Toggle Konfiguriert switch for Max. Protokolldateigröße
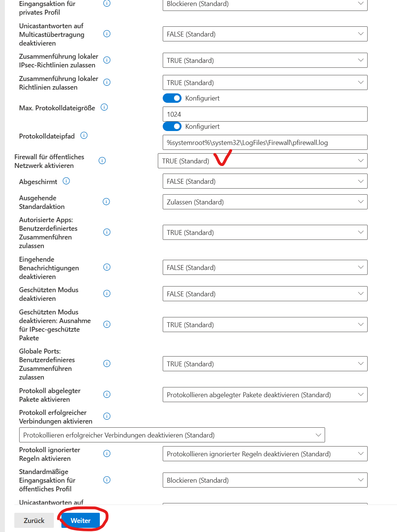Image resolution: width=397 pixels, height=532 pixels. point(172,98)
